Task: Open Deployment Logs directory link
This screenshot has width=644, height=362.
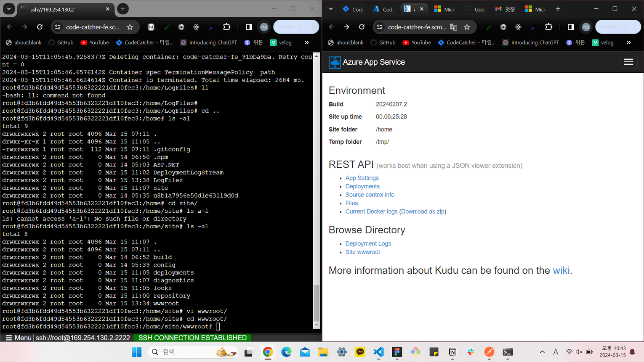Action: [368, 243]
